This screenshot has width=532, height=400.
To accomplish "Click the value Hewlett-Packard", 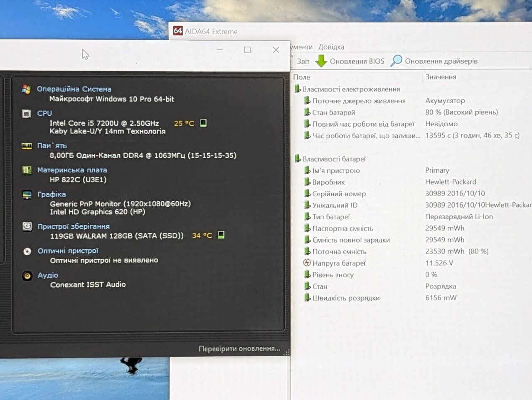I will (x=451, y=182).
